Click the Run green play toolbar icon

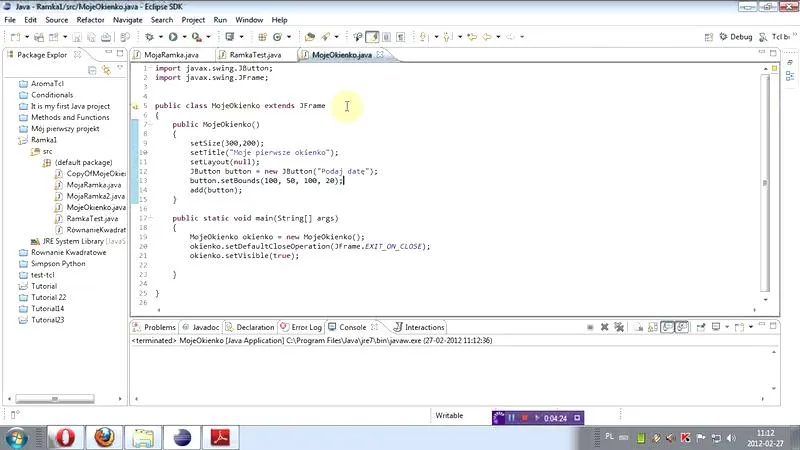[173, 37]
